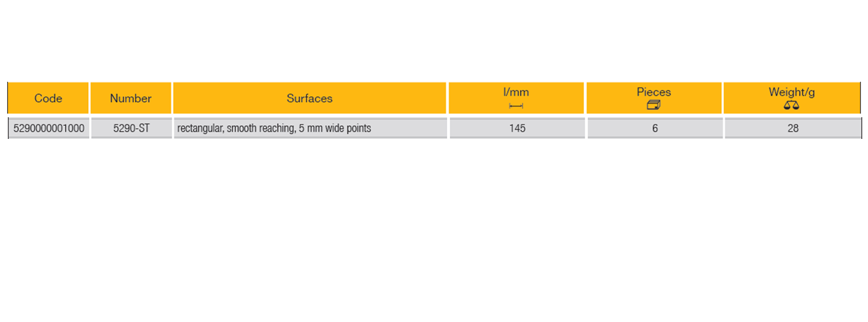The height and width of the screenshot is (322, 868).
Task: Click the Pieces header label text
Action: [654, 92]
